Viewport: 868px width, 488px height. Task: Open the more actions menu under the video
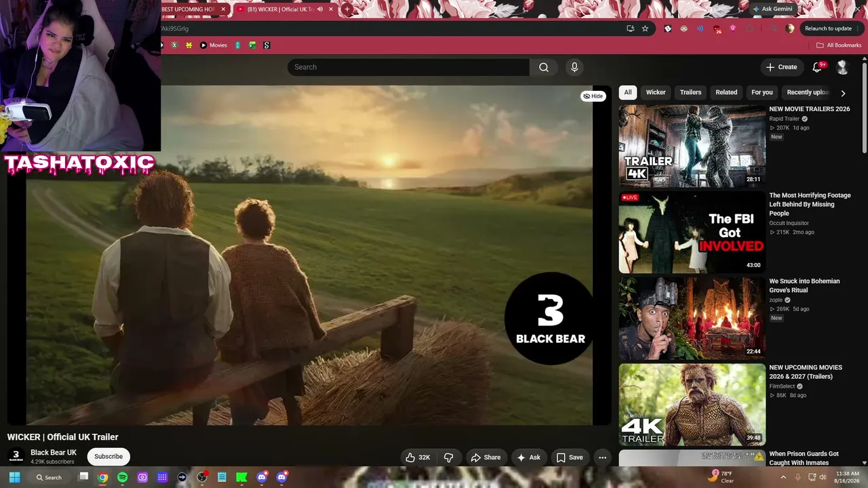602,457
